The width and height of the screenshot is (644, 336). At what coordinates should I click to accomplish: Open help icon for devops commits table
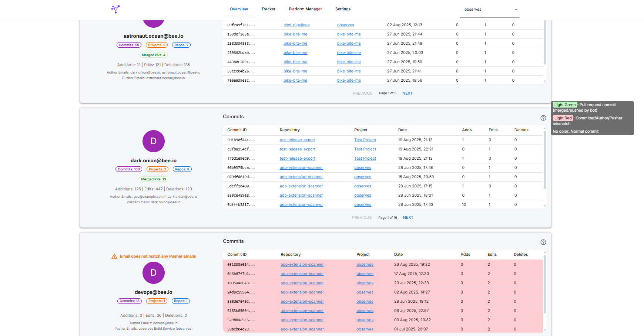(543, 242)
